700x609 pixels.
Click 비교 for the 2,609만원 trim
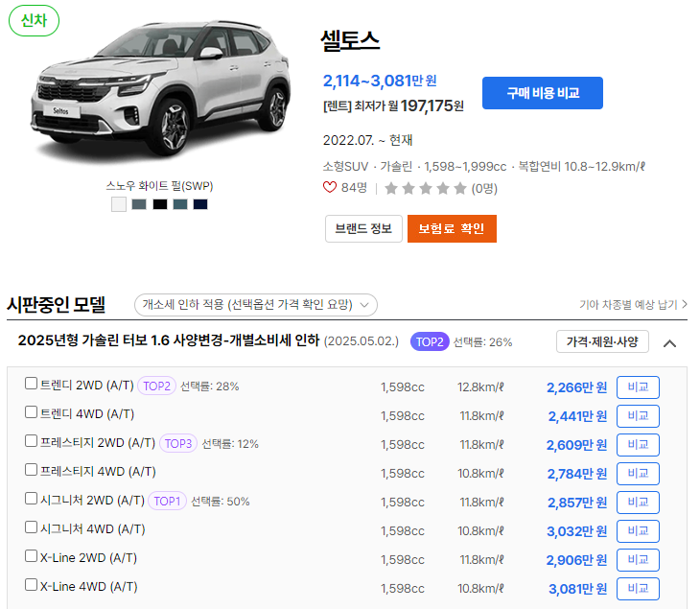coord(638,445)
